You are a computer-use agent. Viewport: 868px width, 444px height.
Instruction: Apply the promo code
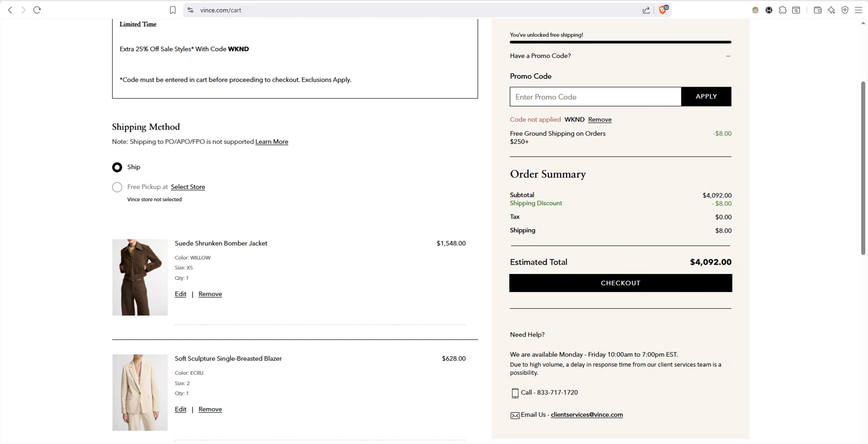click(707, 97)
